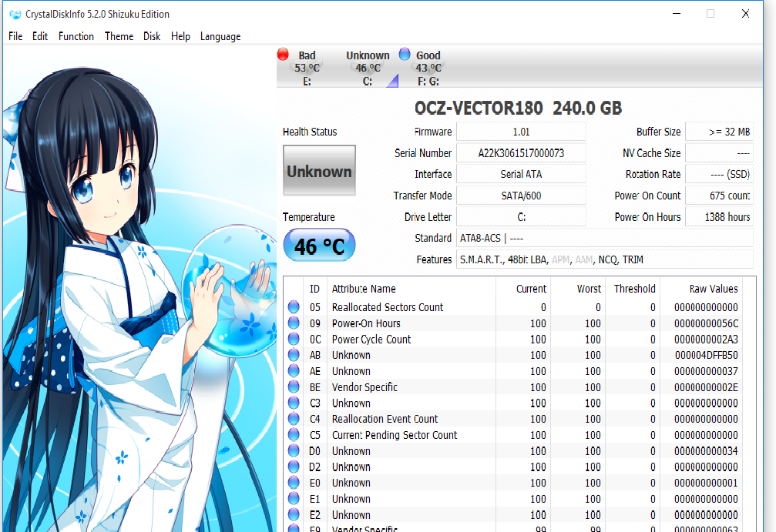
Task: Click raw value 00000000056C
Action: point(706,323)
